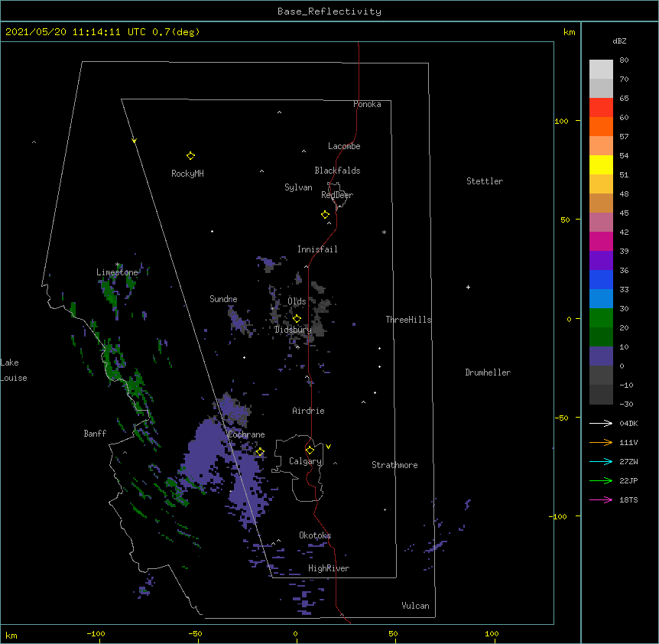Click the -100 tick on the bottom axis
Screen dimensions: 659x644
click(96, 633)
